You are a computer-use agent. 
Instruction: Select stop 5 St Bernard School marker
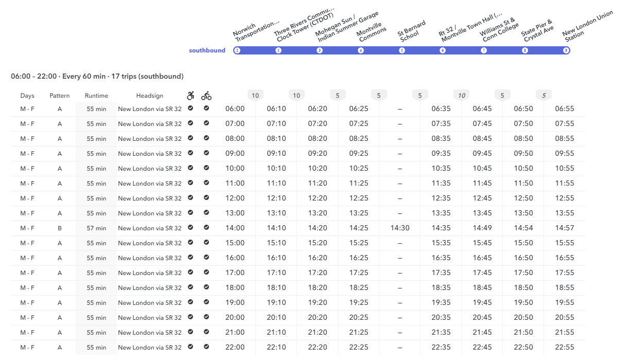point(402,50)
